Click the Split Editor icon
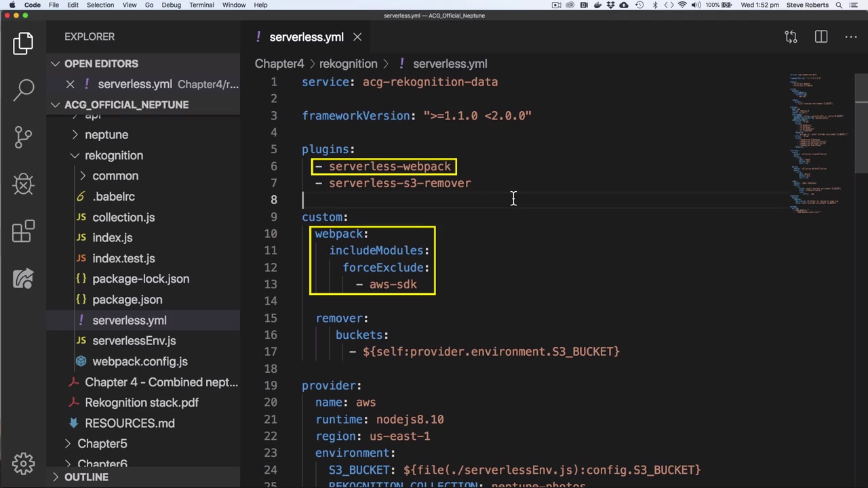Viewport: 868px width, 488px height. pyautogui.click(x=821, y=37)
